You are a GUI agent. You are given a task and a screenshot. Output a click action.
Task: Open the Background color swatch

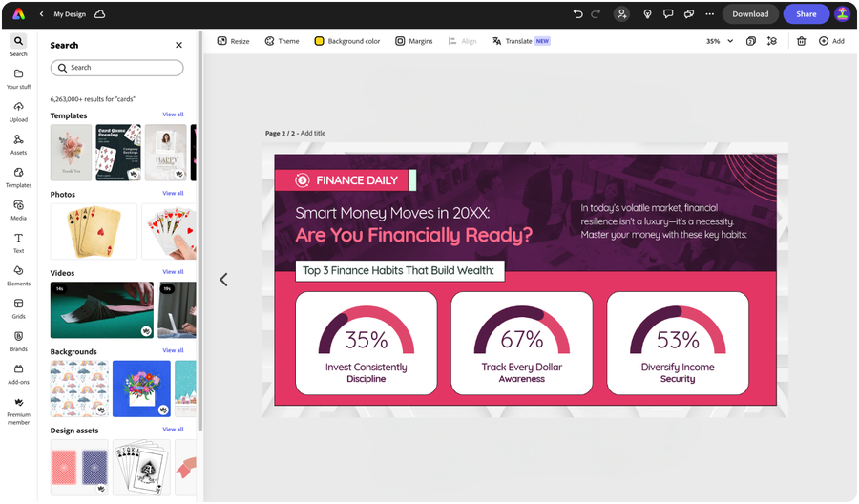347,41
